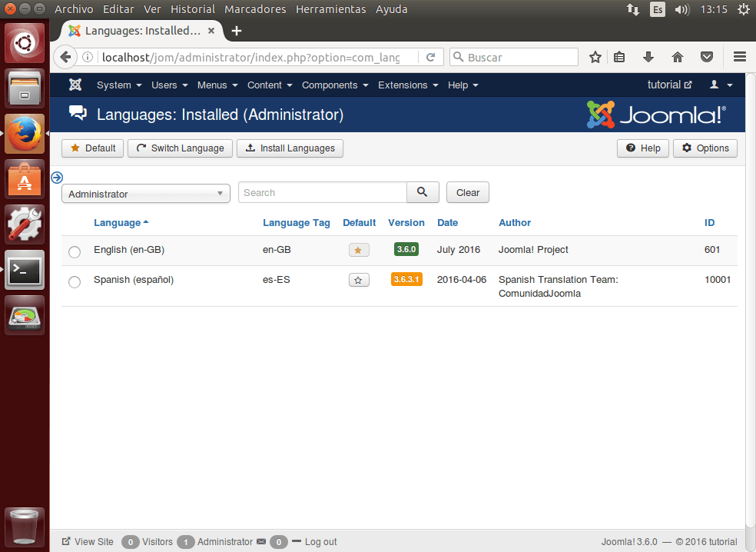The height and width of the screenshot is (552, 756).
Task: Set Spanish as default via star
Action: [359, 280]
